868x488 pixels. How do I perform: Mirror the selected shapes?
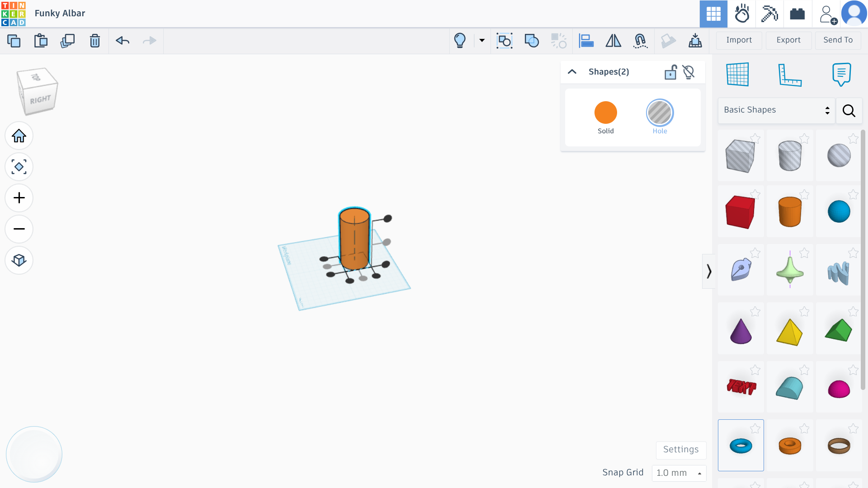tap(613, 41)
